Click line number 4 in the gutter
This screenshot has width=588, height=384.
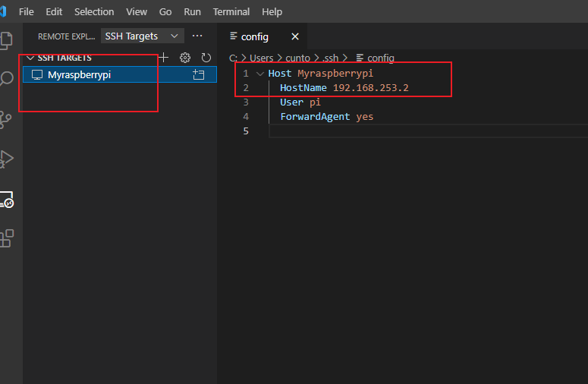pos(246,117)
